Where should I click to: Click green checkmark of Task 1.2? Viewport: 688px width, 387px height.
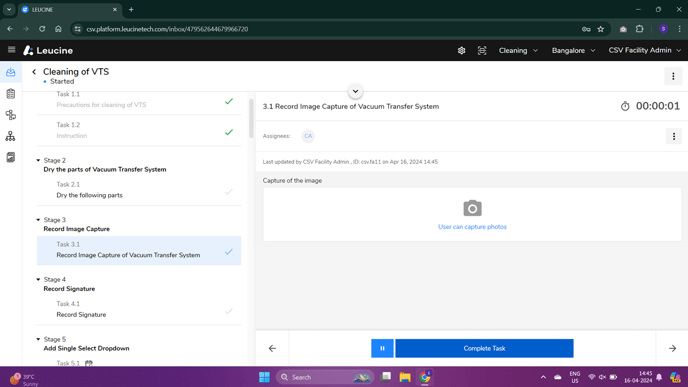(x=229, y=132)
